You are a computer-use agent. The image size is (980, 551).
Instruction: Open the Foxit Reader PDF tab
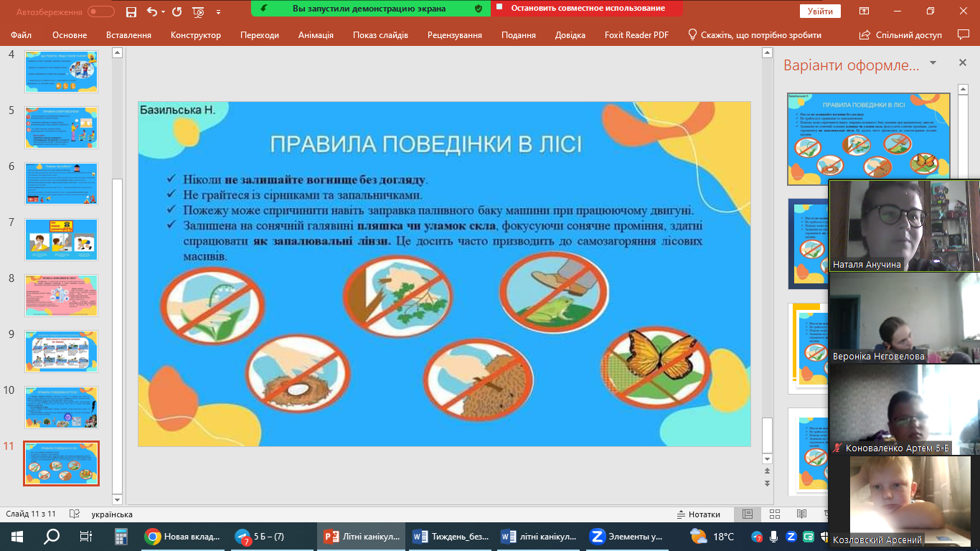pyautogui.click(x=636, y=34)
